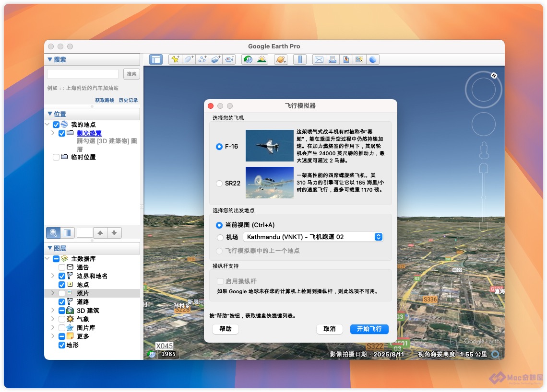Turn off the 地形 terrain checkbox
The height and width of the screenshot is (392, 547).
[x=62, y=346]
